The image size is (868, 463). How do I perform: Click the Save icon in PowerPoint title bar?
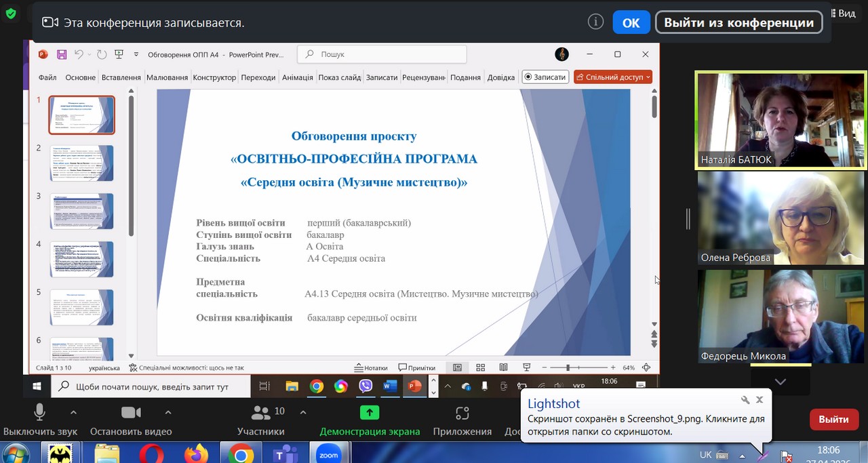[x=62, y=54]
